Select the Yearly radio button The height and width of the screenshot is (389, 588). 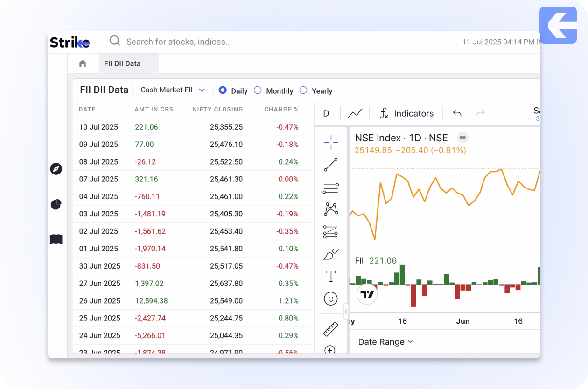[x=303, y=90]
